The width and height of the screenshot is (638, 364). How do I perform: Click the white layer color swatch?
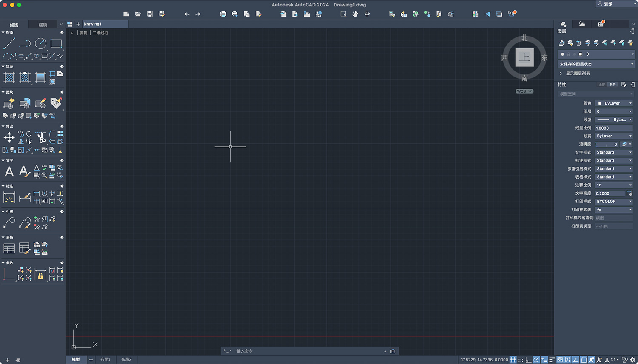pyautogui.click(x=580, y=54)
